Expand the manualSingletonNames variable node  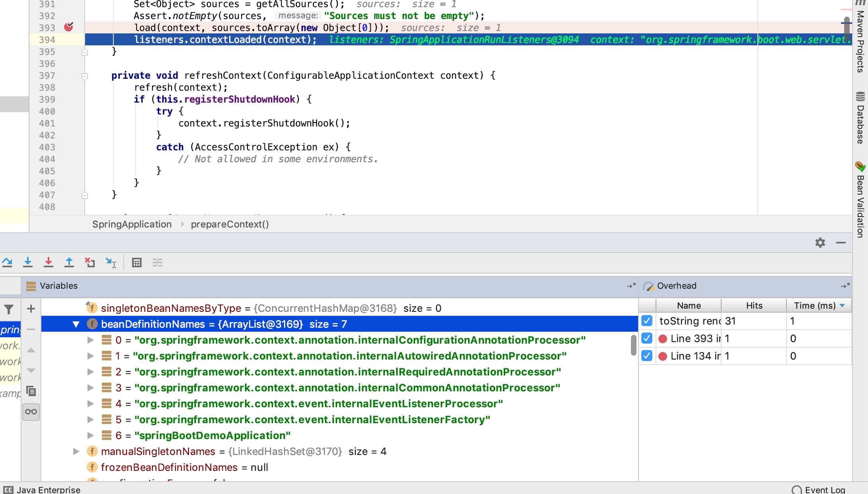[x=76, y=451]
